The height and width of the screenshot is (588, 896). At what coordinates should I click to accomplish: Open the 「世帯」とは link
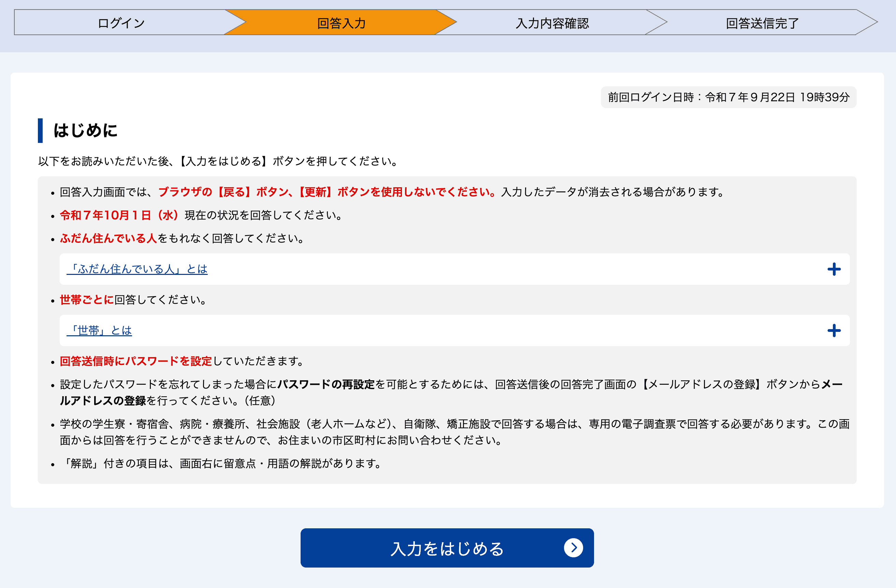(99, 330)
